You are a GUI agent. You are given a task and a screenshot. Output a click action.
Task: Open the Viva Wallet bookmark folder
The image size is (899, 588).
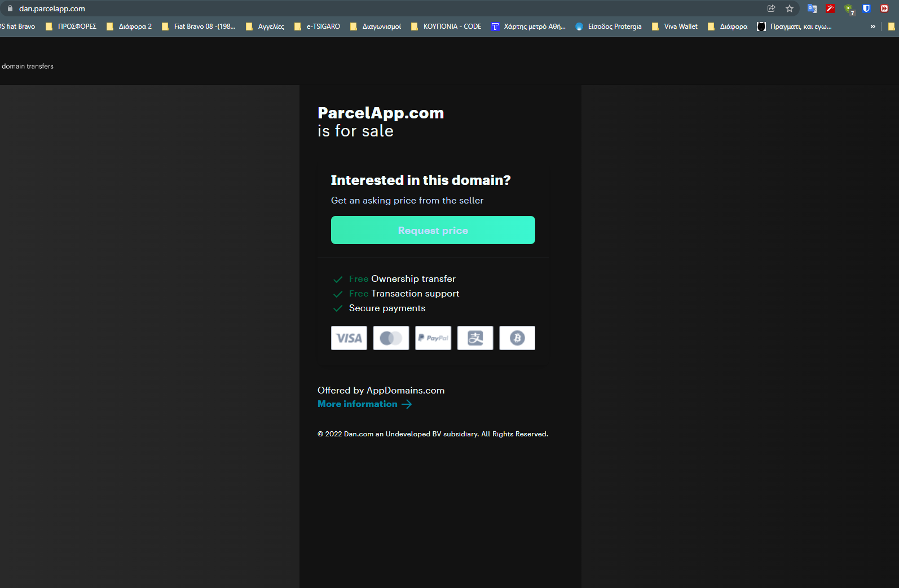coord(675,26)
